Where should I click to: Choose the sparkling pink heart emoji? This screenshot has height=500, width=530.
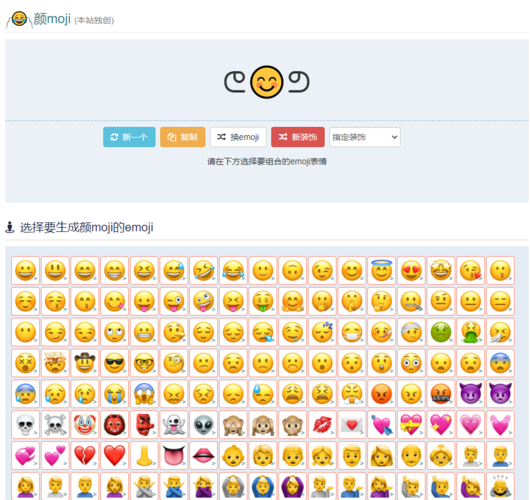[441, 425]
